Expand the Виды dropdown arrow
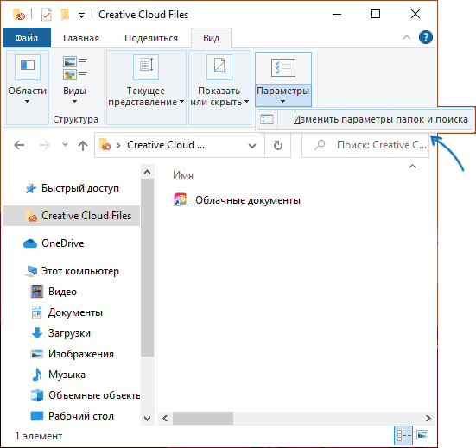476x448 pixels. pyautogui.click(x=74, y=102)
